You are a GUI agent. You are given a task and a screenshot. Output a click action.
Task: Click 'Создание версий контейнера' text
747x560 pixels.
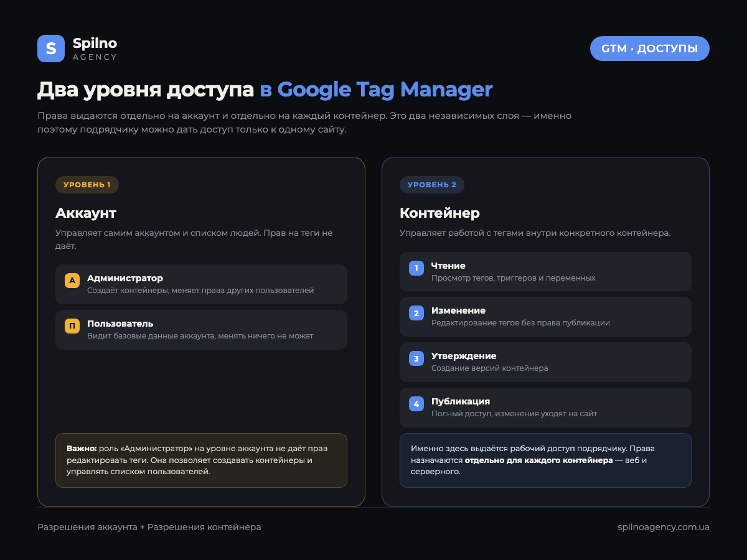pos(490,368)
